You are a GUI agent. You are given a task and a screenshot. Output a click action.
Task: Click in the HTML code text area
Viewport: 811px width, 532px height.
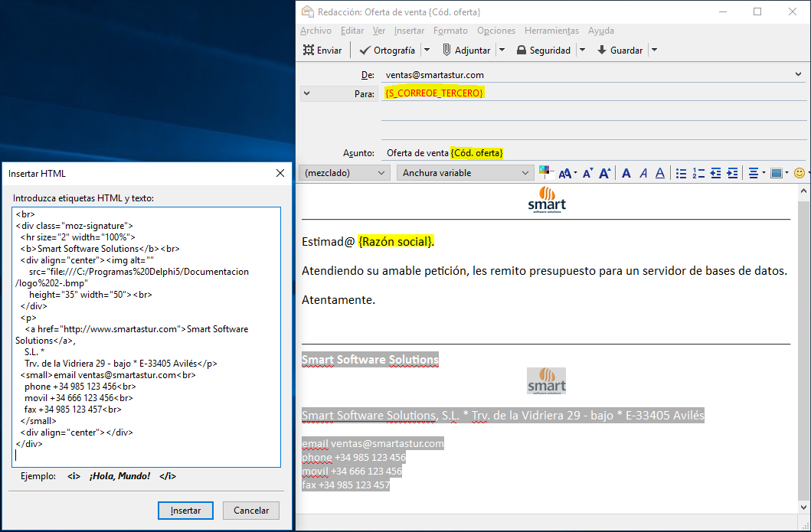click(146, 337)
